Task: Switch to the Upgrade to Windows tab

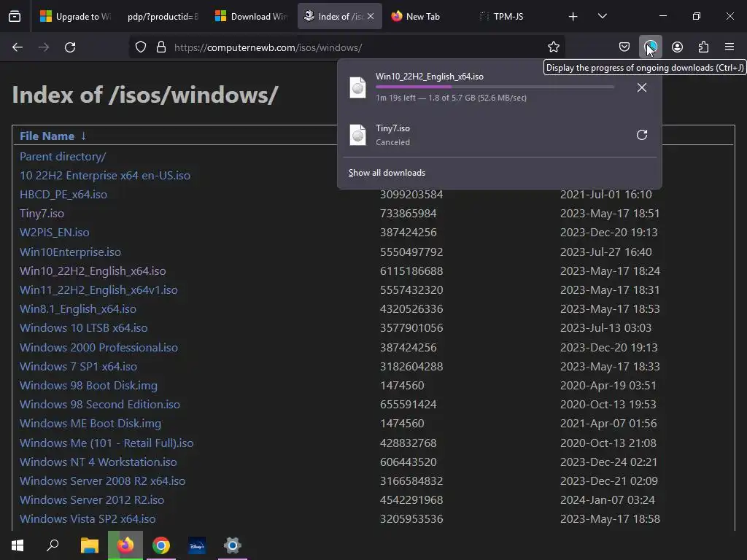Action: point(75,17)
